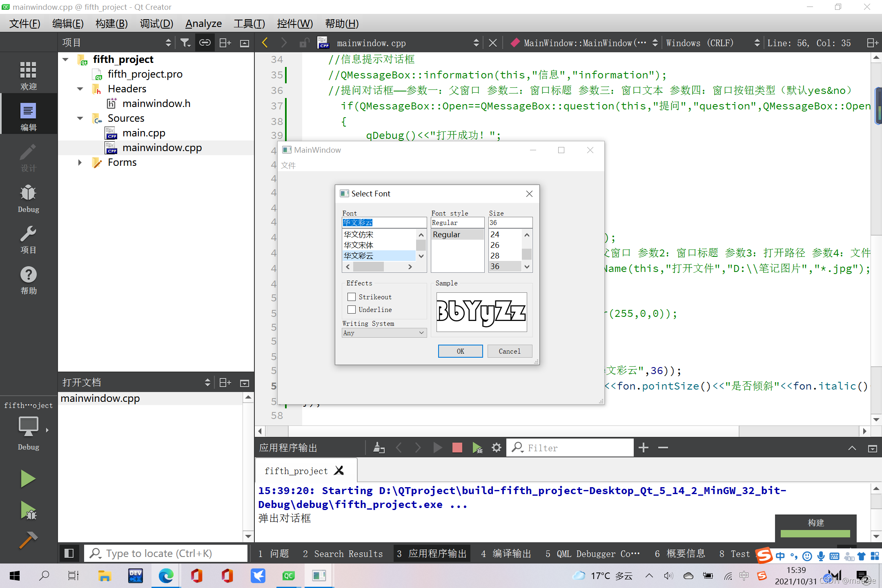The width and height of the screenshot is (882, 588).
Task: Switch to Search Results tab
Action: [x=343, y=554]
